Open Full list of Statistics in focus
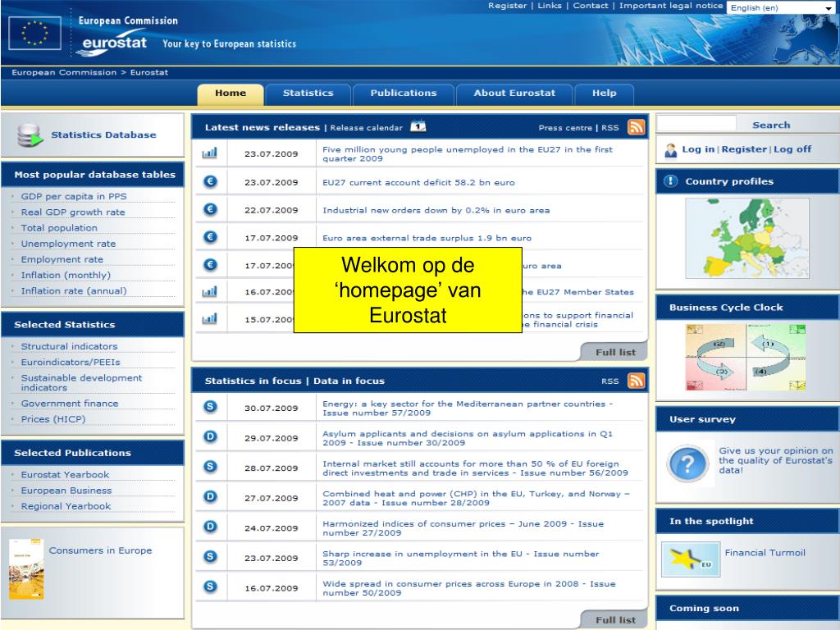The image size is (840, 630). click(615, 620)
